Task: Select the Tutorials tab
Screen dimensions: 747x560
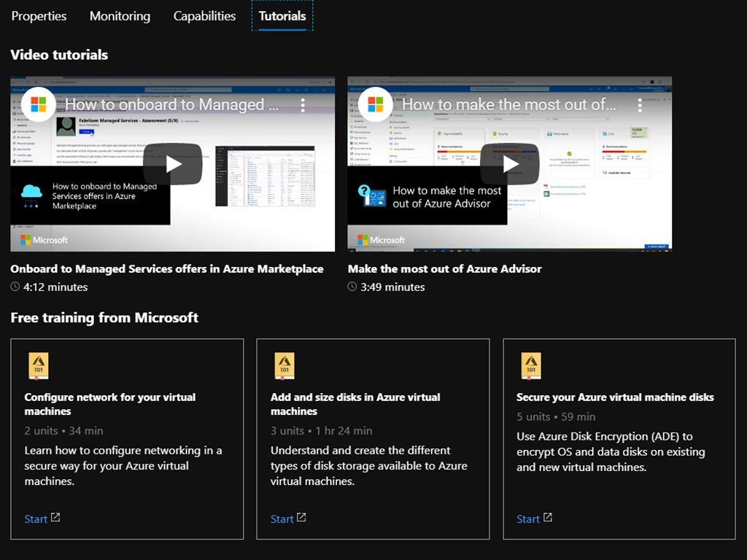Action: click(x=282, y=16)
